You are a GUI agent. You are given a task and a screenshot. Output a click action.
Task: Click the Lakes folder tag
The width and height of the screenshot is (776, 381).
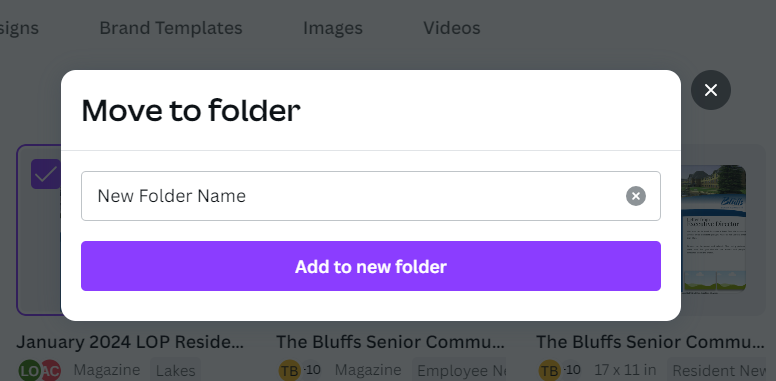click(x=175, y=370)
